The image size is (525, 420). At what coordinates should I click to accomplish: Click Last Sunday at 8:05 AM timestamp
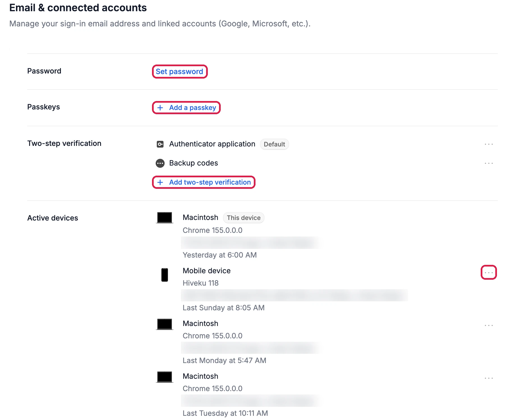[224, 308]
